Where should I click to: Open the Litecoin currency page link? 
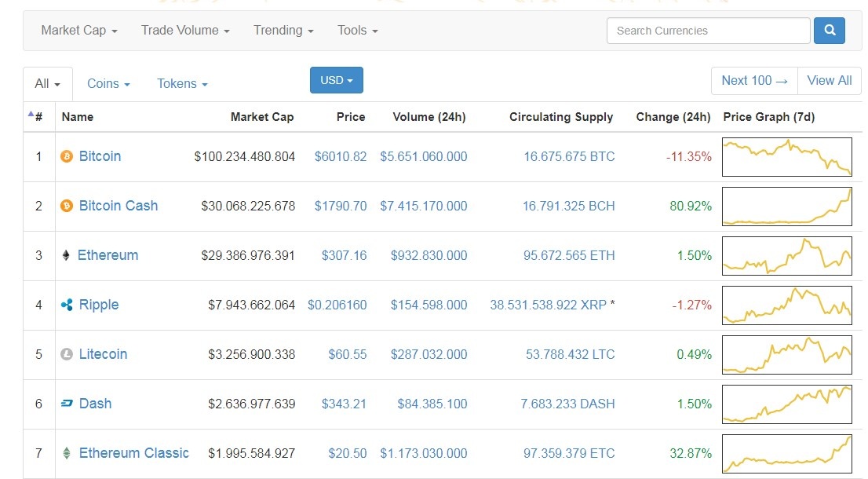pos(103,354)
